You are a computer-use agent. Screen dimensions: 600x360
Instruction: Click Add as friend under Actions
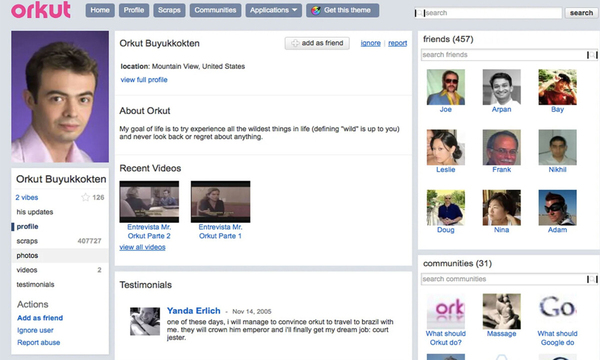(x=40, y=318)
